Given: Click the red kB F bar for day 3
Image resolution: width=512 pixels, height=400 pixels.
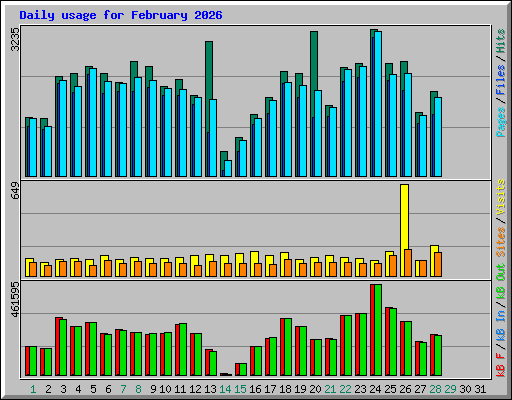Looking at the screenshot, I should (57, 347).
